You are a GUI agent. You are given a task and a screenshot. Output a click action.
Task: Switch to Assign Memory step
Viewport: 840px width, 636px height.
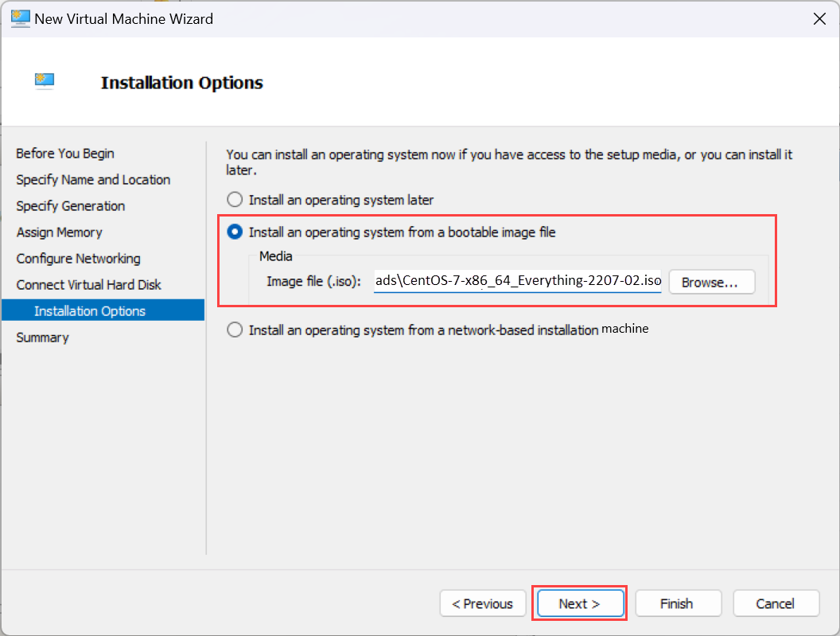pyautogui.click(x=60, y=232)
